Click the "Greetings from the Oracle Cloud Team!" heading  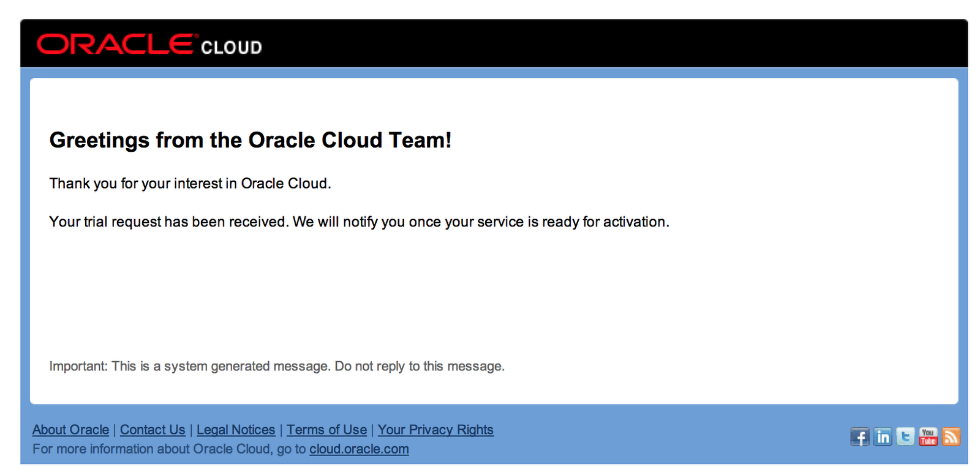click(x=251, y=140)
